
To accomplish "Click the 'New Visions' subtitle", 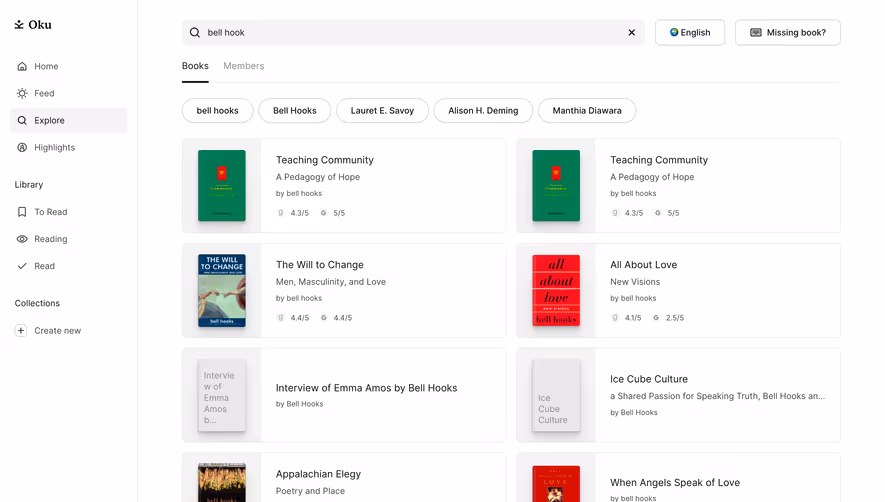I will coord(635,282).
